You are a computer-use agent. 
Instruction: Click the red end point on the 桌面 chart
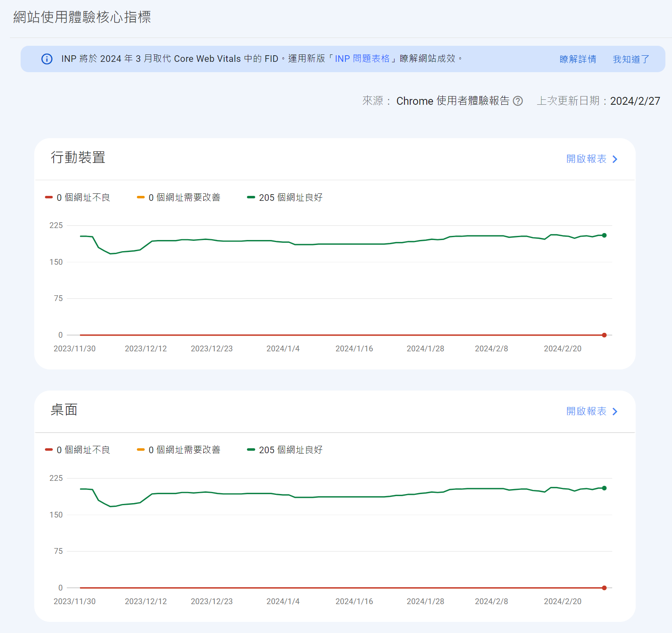[x=604, y=588]
